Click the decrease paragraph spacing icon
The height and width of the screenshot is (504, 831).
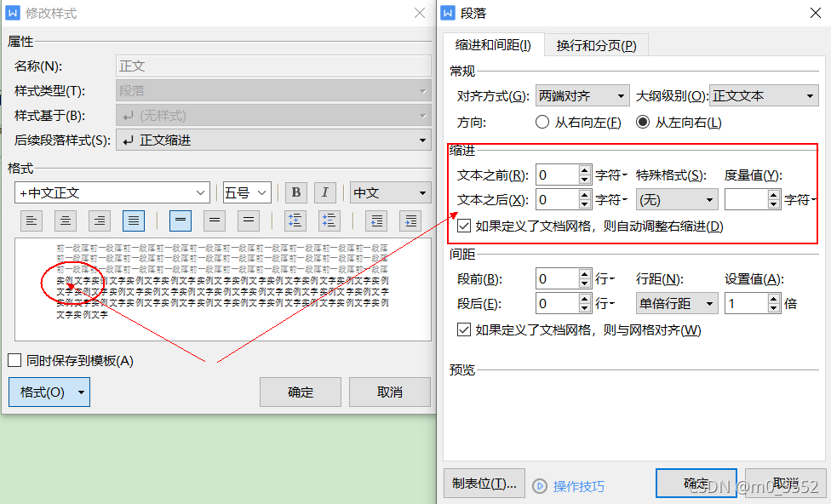[329, 220]
